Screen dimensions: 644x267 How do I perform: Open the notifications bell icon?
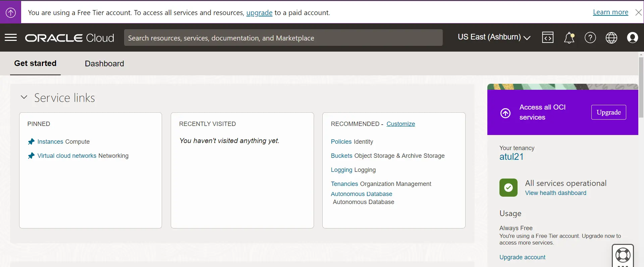pos(569,38)
